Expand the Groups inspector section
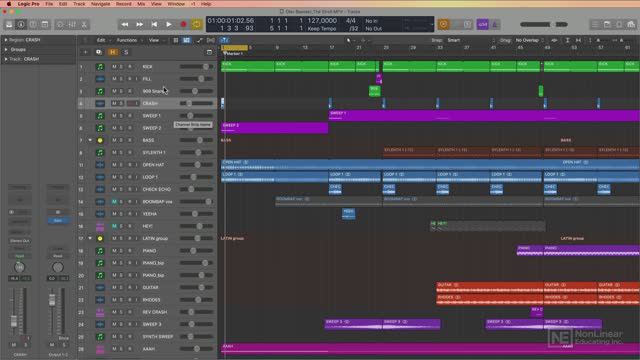 (x=6, y=49)
